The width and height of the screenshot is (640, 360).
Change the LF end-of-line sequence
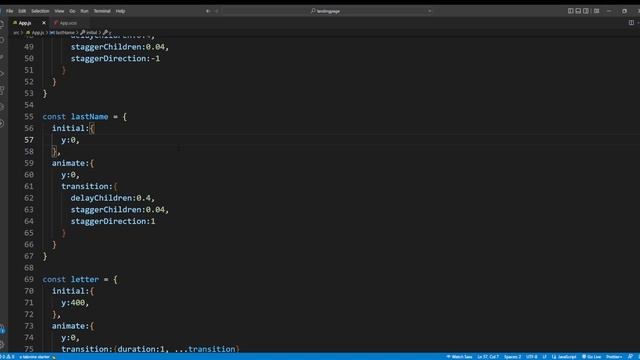[x=544, y=357]
